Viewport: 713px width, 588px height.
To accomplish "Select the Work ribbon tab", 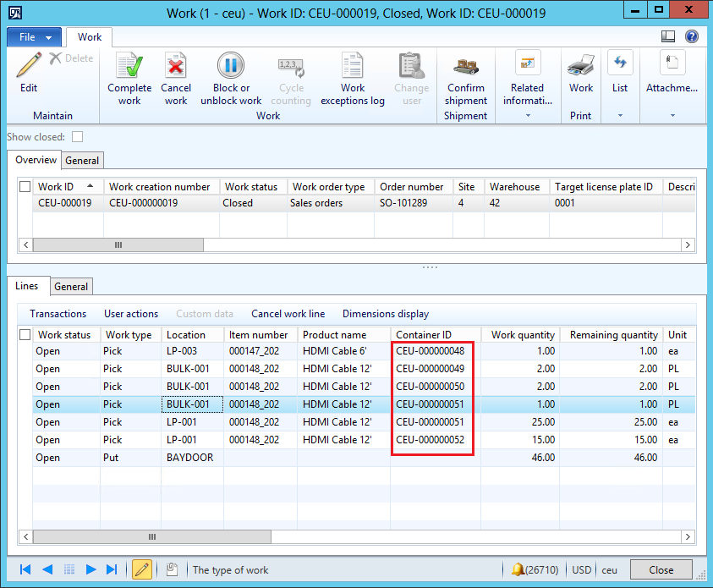I will (x=90, y=37).
